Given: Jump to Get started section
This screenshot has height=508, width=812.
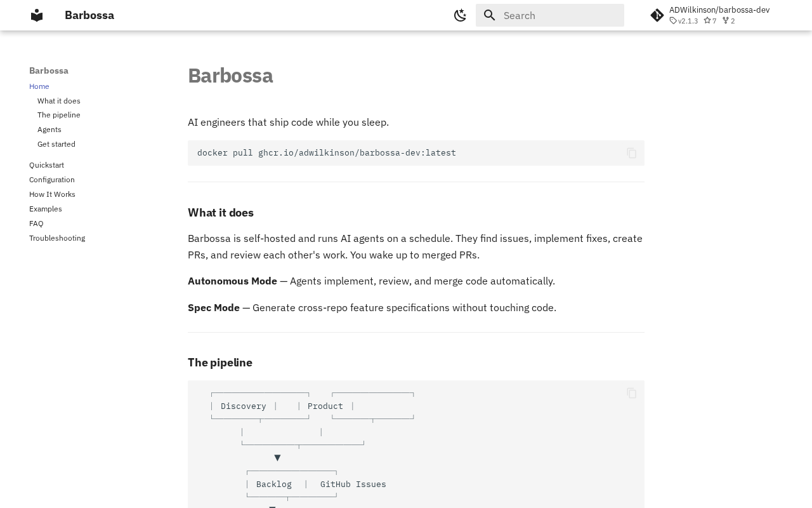Looking at the screenshot, I should (56, 144).
